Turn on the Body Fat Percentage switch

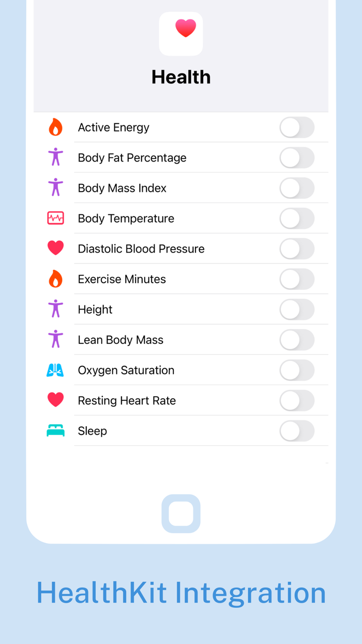297,158
